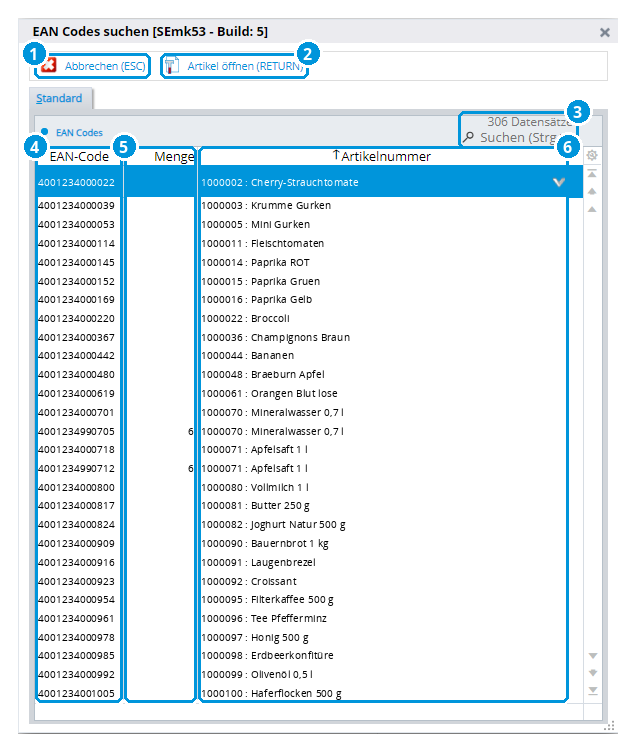Image resolution: width=636 pixels, height=752 pixels.
Task: Click Abbrechen (ESC) button
Action: (x=94, y=66)
